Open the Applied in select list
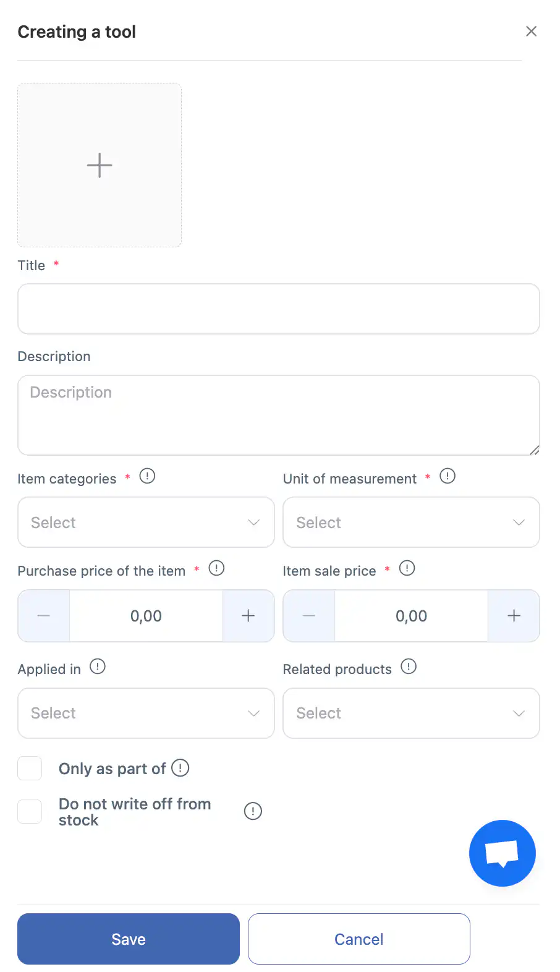This screenshot has height=972, width=560. [x=146, y=713]
